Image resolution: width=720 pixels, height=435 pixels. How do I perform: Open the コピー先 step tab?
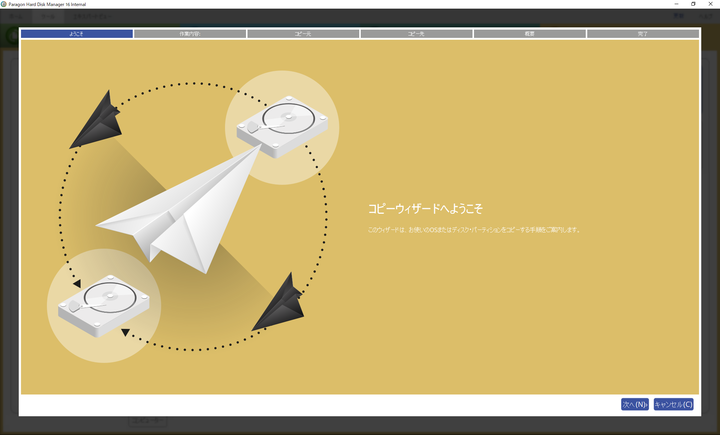[x=416, y=33]
